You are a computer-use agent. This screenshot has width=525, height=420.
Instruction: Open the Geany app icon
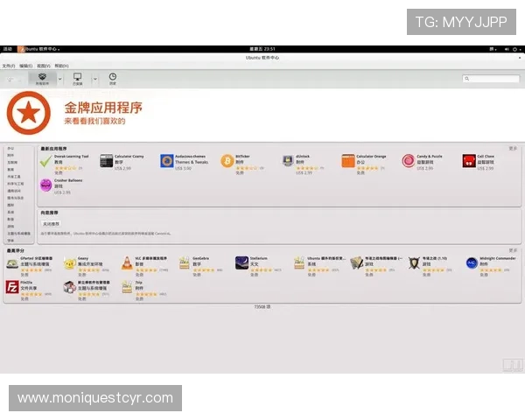pos(70,263)
